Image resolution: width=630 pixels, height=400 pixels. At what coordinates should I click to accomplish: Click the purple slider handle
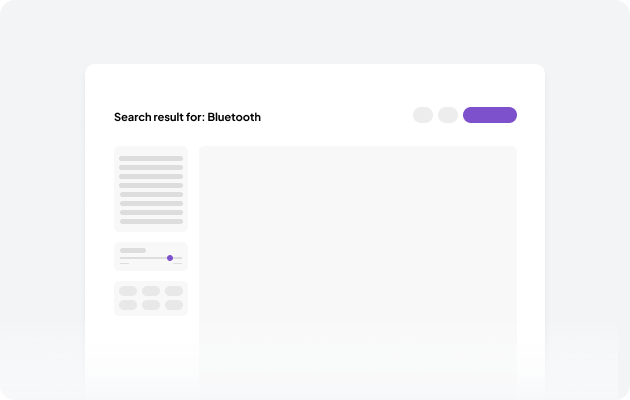click(170, 258)
